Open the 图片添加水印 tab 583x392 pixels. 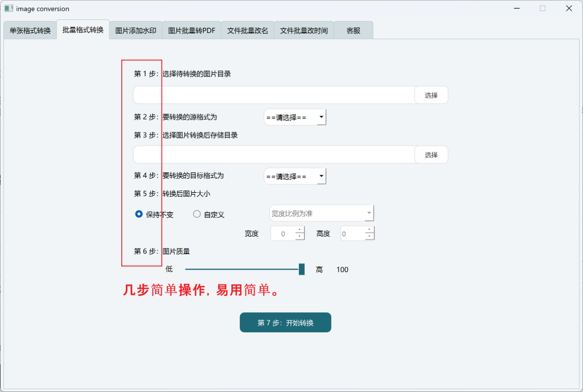[x=136, y=31]
